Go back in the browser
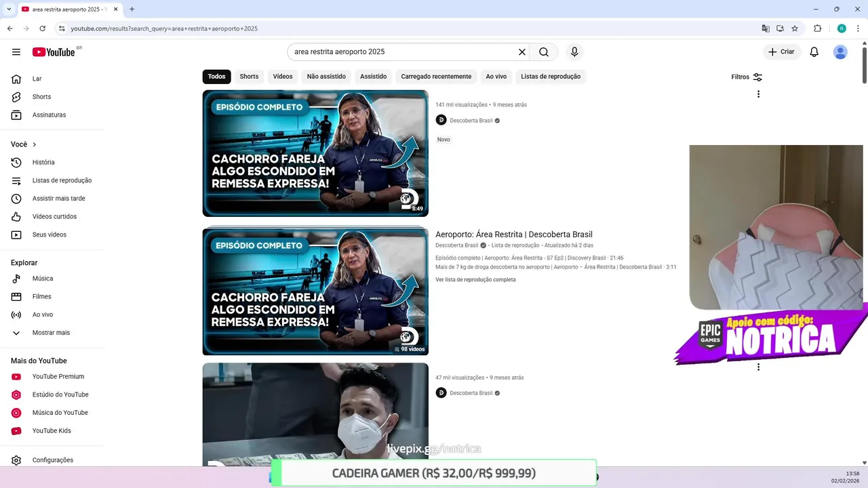This screenshot has width=868, height=488. pos(9,28)
